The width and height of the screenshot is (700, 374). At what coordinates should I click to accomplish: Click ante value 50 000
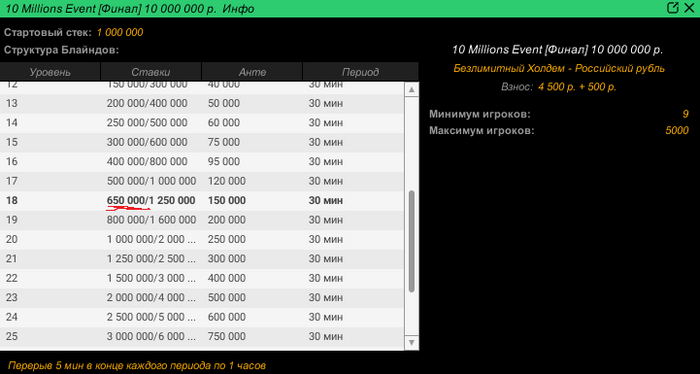pyautogui.click(x=224, y=104)
